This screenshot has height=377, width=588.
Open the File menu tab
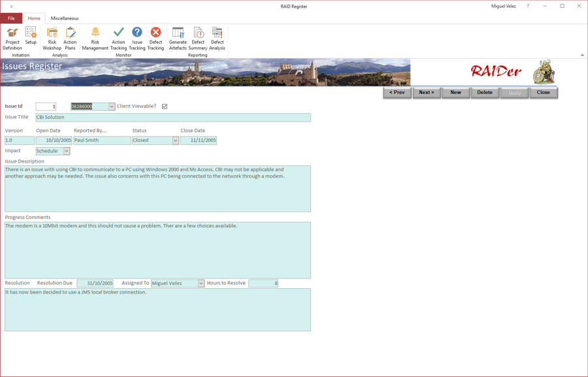(11, 18)
